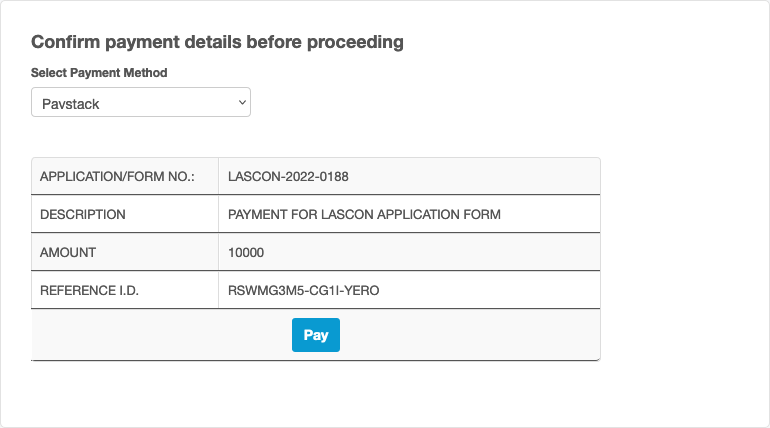Click the dropdown chevron arrow
Viewport: 770px width, 428px height.
pos(241,102)
